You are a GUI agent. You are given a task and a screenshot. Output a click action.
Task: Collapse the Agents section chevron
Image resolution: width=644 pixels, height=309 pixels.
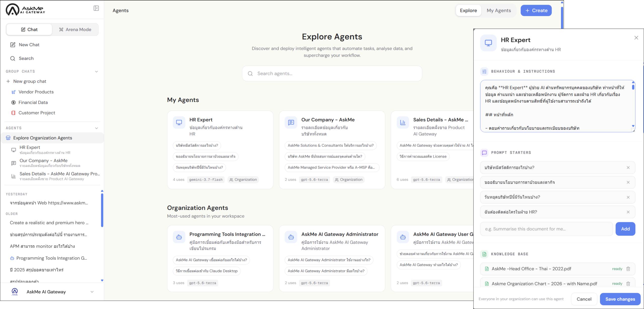[96, 128]
